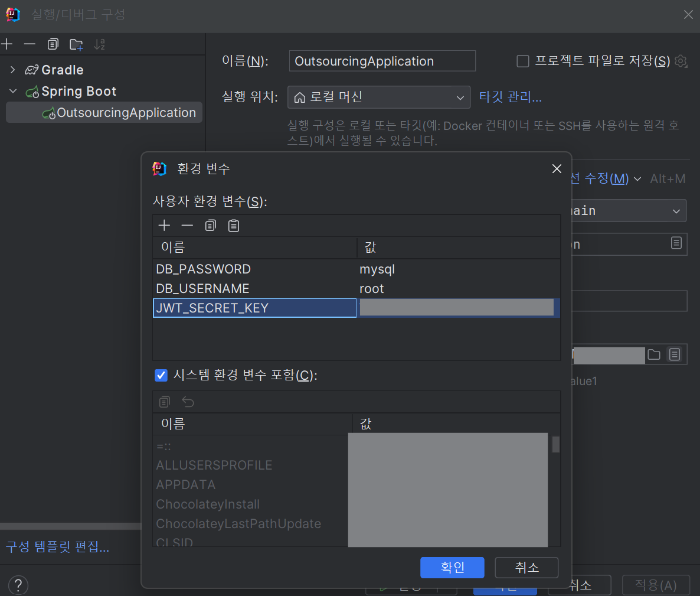
Task: Remove the selected environment variable row
Action: 187,225
